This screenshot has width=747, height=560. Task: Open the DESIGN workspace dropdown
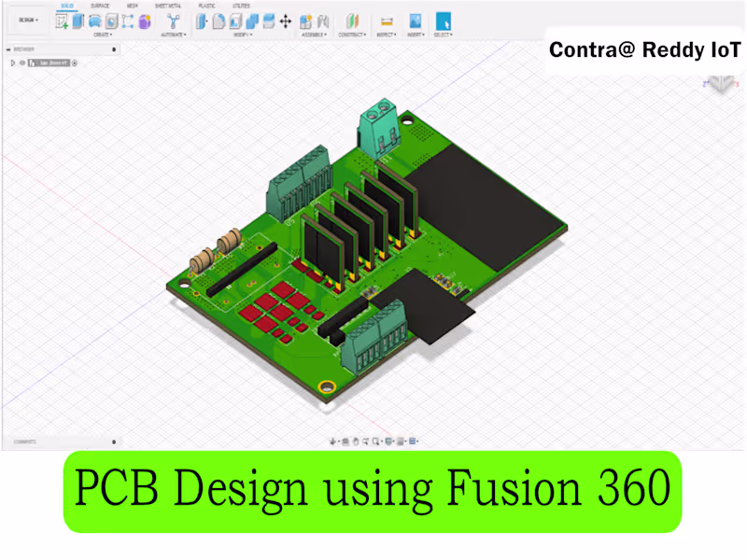click(x=25, y=21)
